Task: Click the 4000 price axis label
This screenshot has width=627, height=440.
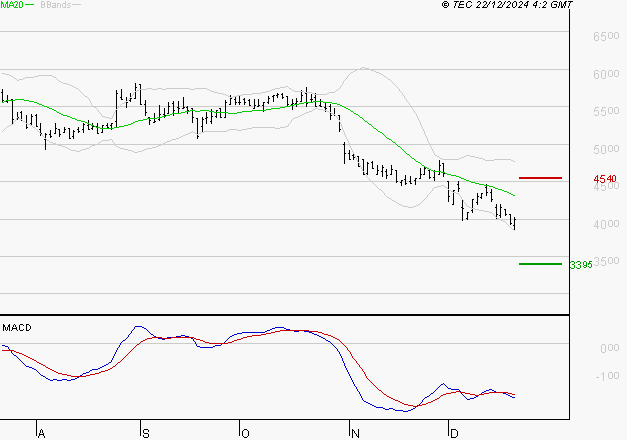Action: click(x=606, y=224)
